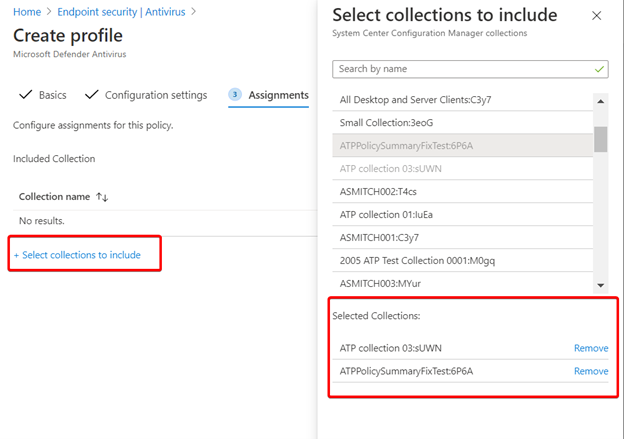Open the Basics tab

tap(52, 95)
